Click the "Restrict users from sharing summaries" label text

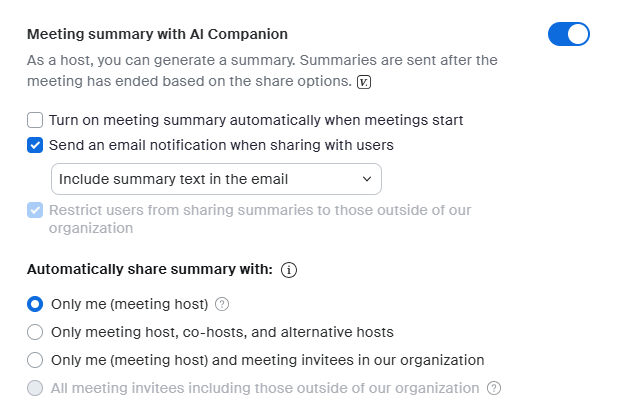[260, 210]
